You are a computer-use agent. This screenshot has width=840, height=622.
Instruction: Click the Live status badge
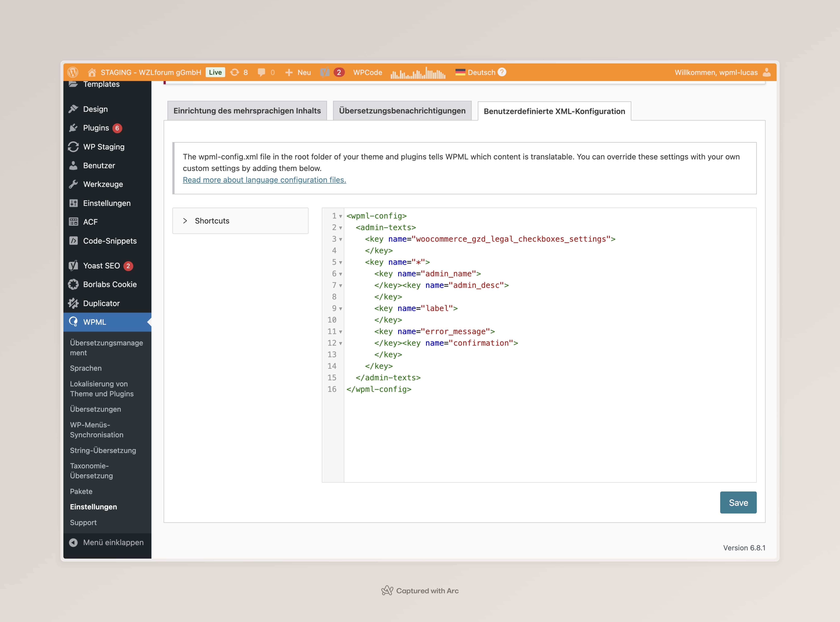point(215,72)
